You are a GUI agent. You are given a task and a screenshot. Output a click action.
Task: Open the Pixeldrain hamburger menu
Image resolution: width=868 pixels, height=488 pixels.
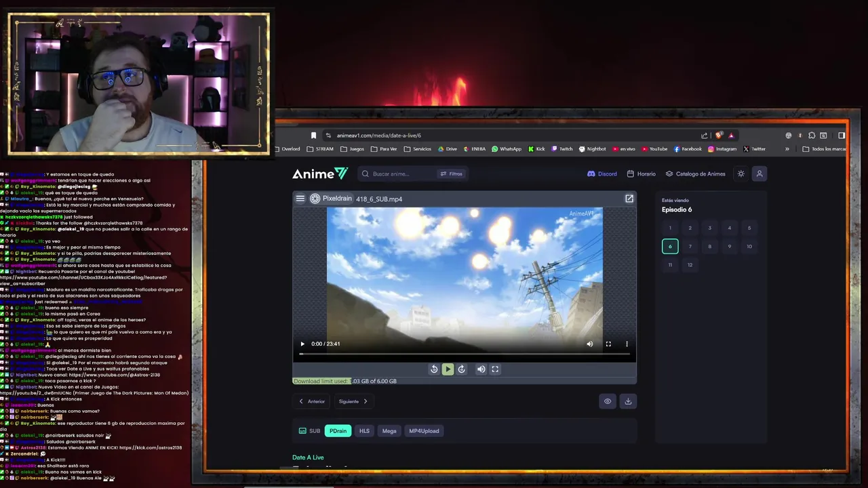point(300,199)
